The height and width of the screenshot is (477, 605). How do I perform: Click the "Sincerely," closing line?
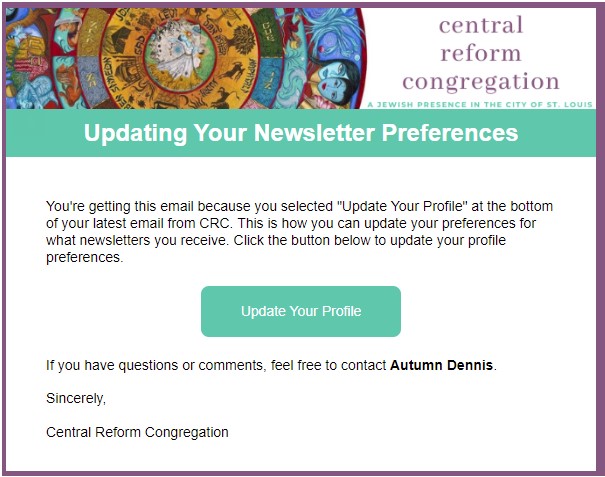pyautogui.click(x=76, y=399)
